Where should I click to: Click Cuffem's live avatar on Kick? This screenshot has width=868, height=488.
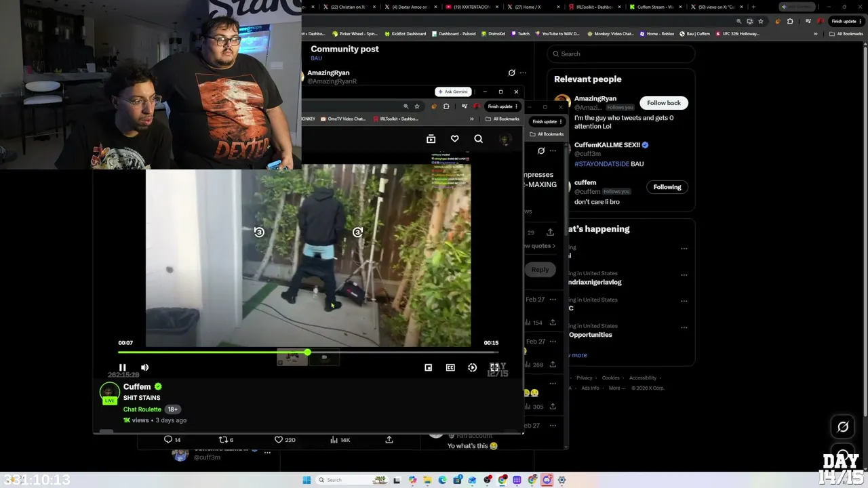[109, 393]
